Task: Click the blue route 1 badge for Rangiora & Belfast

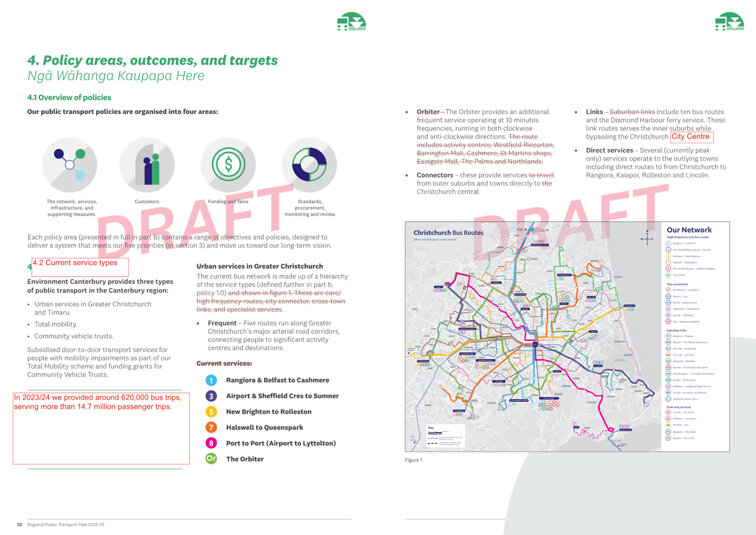Action: (211, 380)
